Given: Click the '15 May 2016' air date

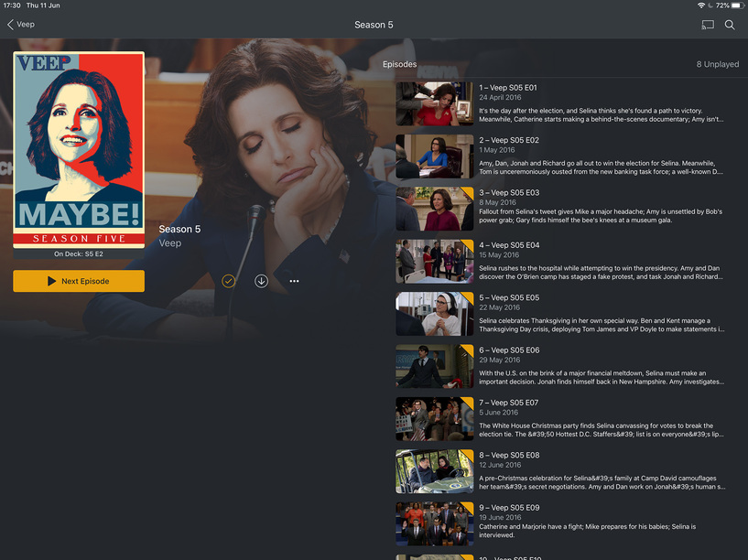Looking at the screenshot, I should click(x=498, y=255).
